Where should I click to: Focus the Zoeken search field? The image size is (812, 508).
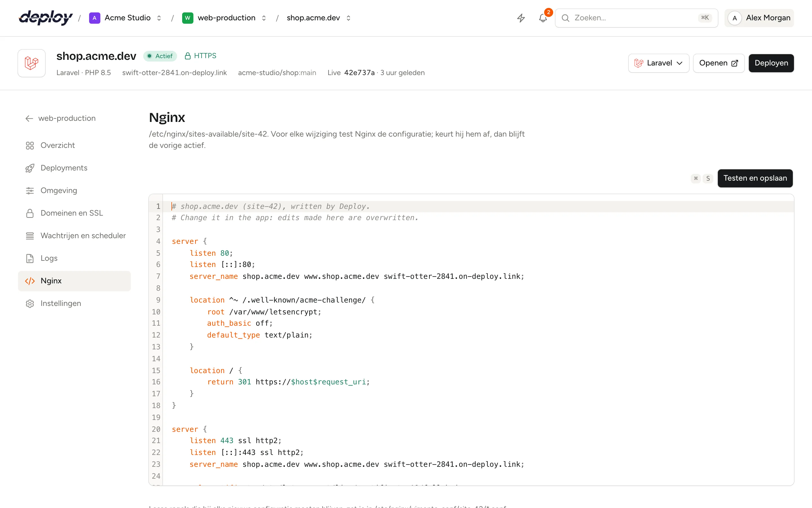point(636,18)
